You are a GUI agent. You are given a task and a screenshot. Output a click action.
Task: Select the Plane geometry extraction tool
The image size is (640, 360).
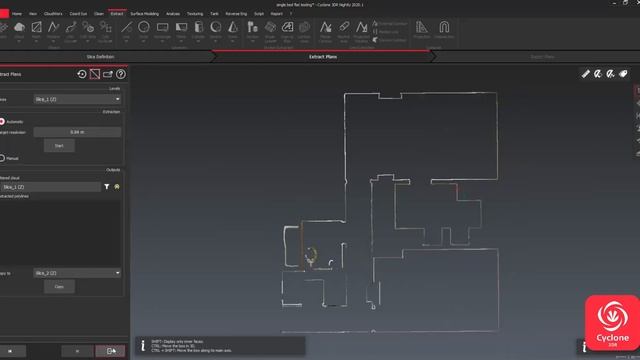click(x=181, y=27)
